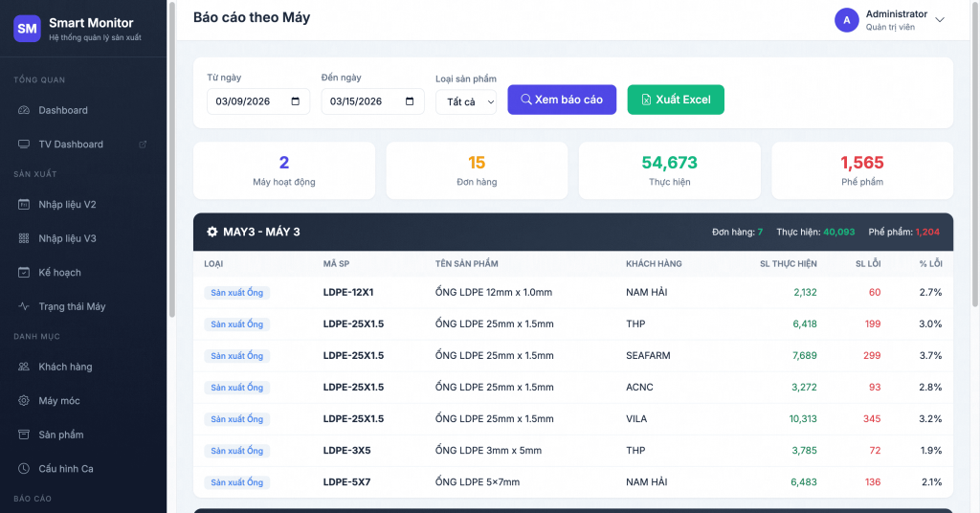Image resolution: width=980 pixels, height=513 pixels.
Task: Expand the Administrator account chevron
Action: coord(940,20)
